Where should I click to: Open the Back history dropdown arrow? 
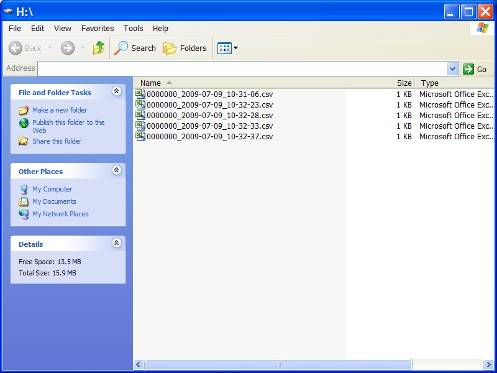[x=50, y=48]
